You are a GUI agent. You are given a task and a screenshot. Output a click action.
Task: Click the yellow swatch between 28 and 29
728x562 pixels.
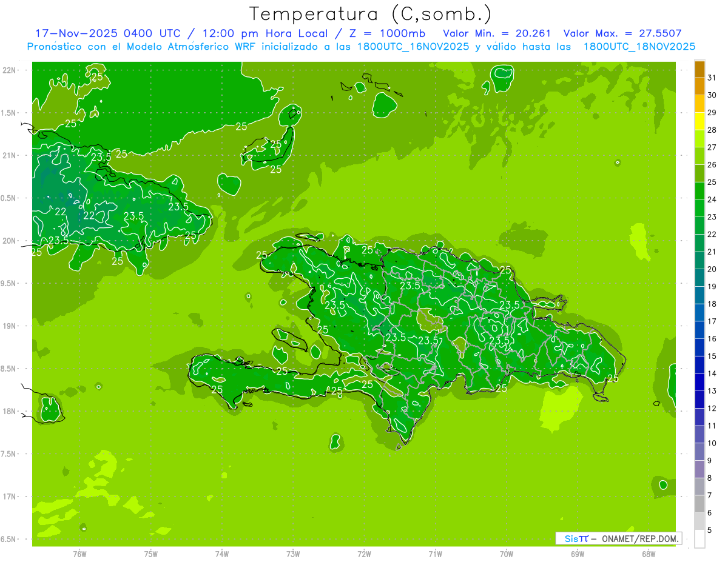699,121
